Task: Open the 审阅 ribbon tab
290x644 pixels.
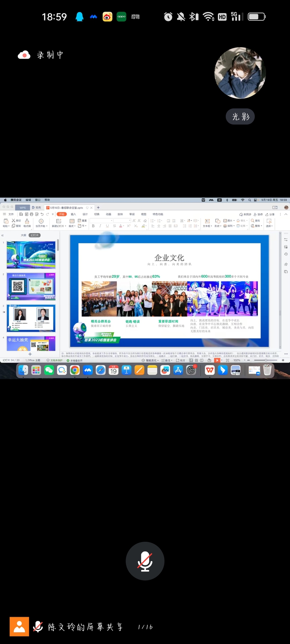Action: (x=132, y=214)
